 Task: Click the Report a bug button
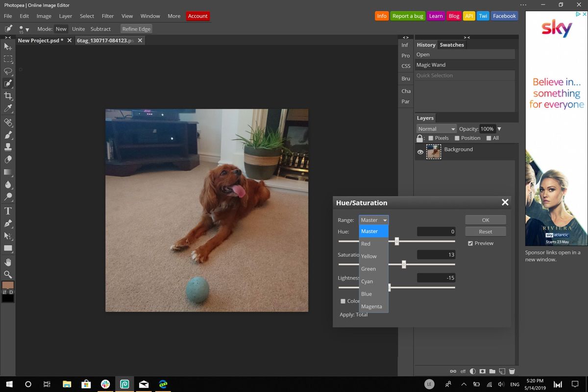[408, 16]
